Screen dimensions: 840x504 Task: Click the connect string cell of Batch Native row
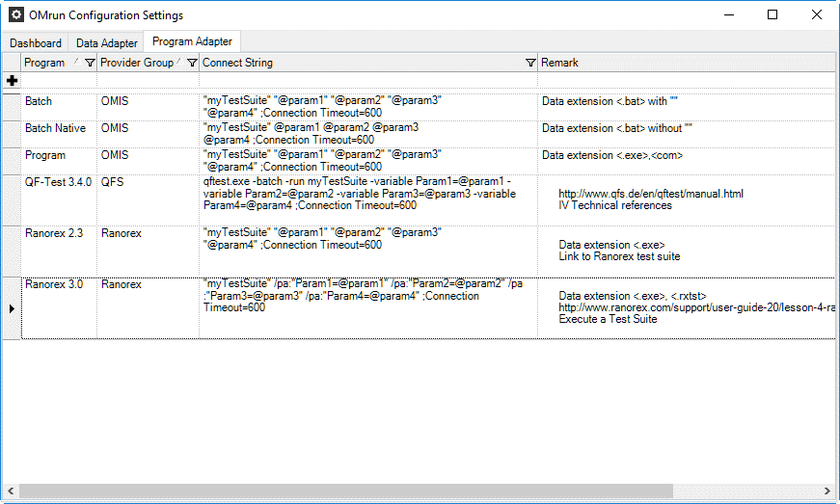tap(368, 134)
